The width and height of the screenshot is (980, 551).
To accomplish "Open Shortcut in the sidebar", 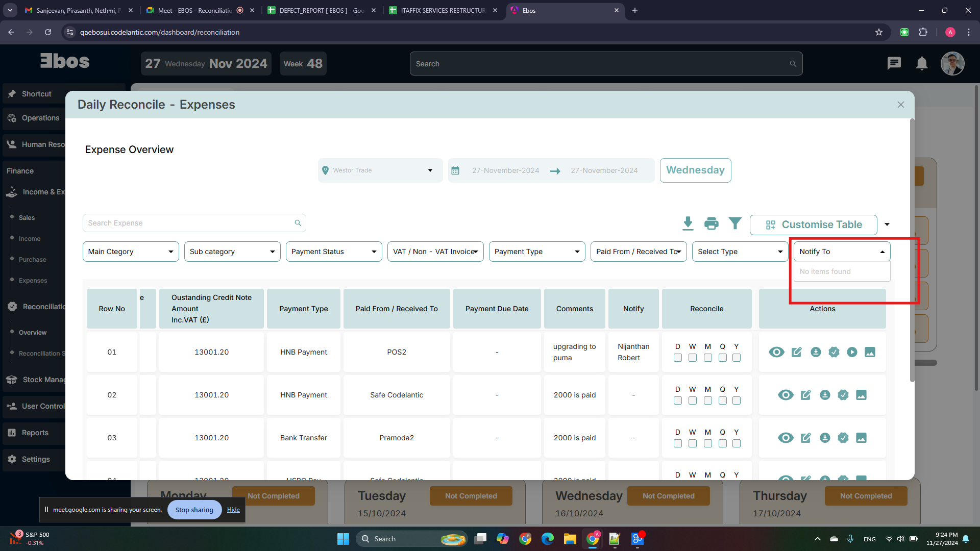I will coord(37,94).
